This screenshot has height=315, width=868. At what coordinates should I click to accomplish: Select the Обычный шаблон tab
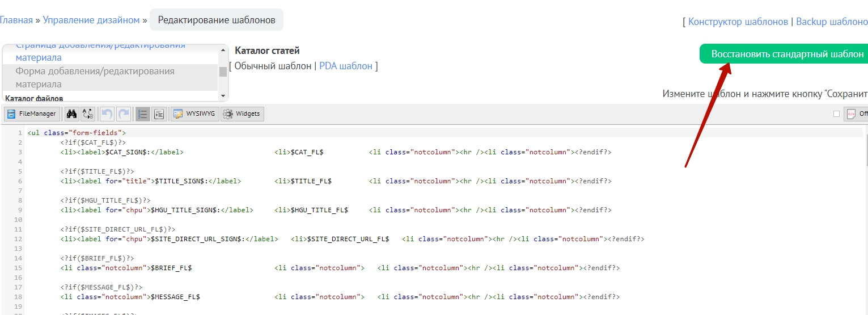point(273,66)
